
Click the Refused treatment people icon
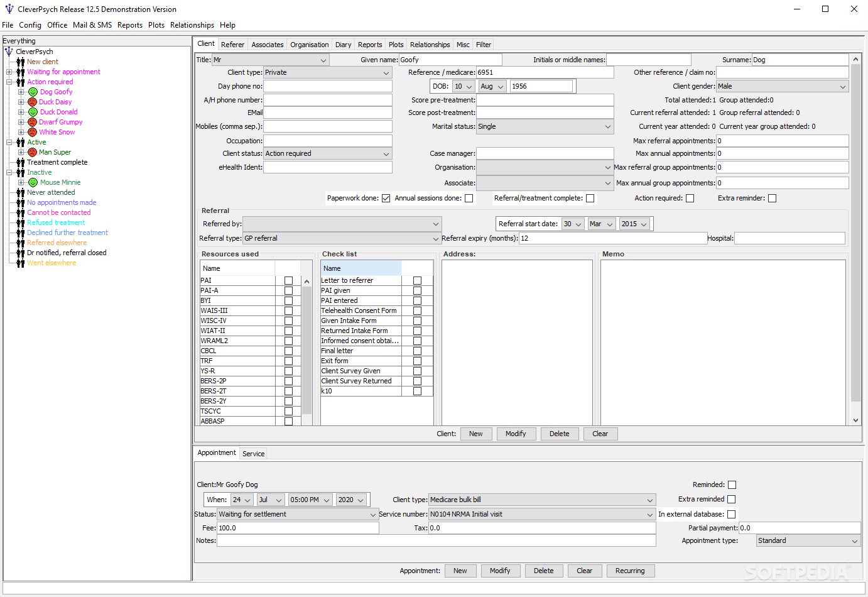pyautogui.click(x=21, y=222)
